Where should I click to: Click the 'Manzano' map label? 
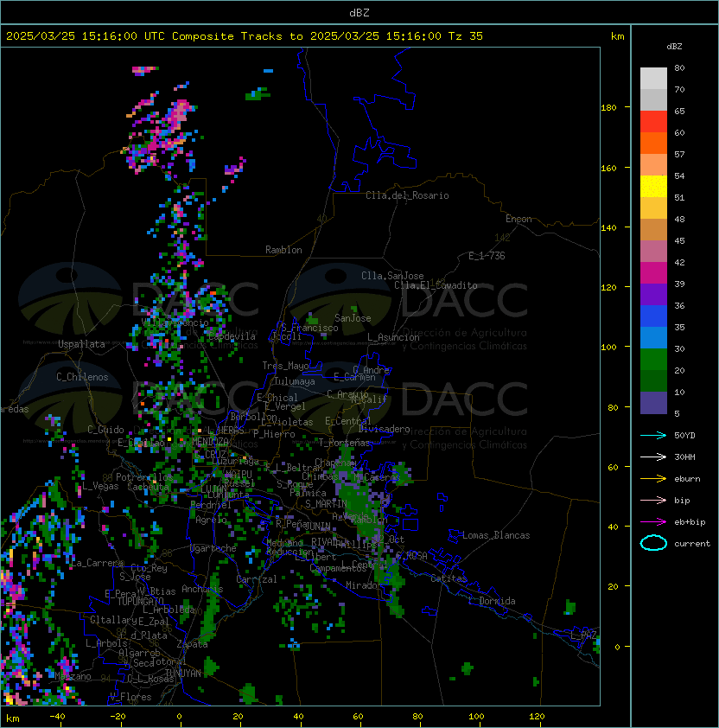pos(73,676)
